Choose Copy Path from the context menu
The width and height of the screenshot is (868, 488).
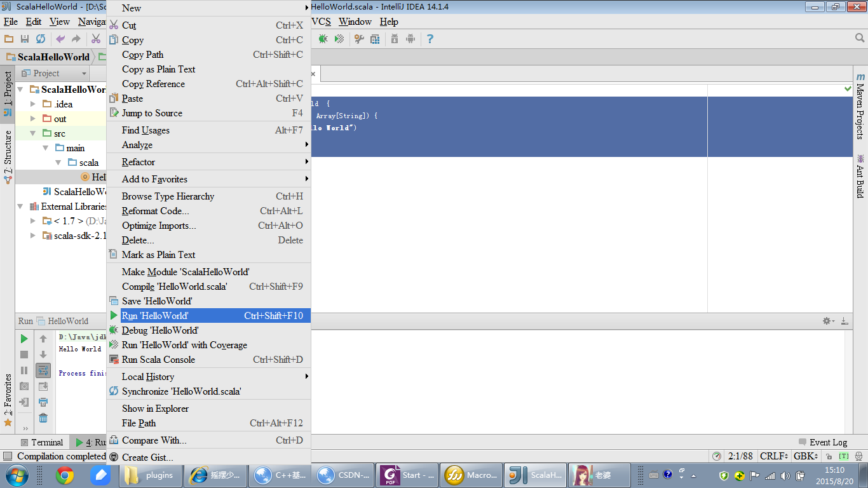pyautogui.click(x=208, y=54)
